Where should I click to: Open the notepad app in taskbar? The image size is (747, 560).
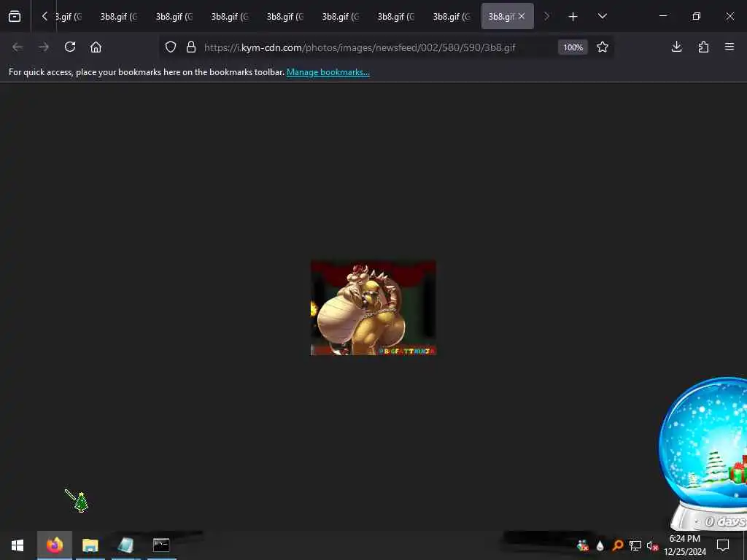click(125, 545)
